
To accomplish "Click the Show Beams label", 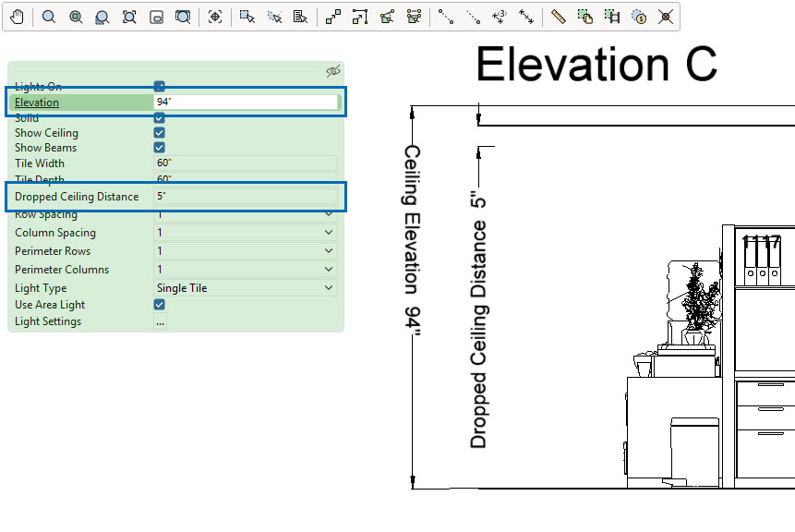I will point(45,148).
